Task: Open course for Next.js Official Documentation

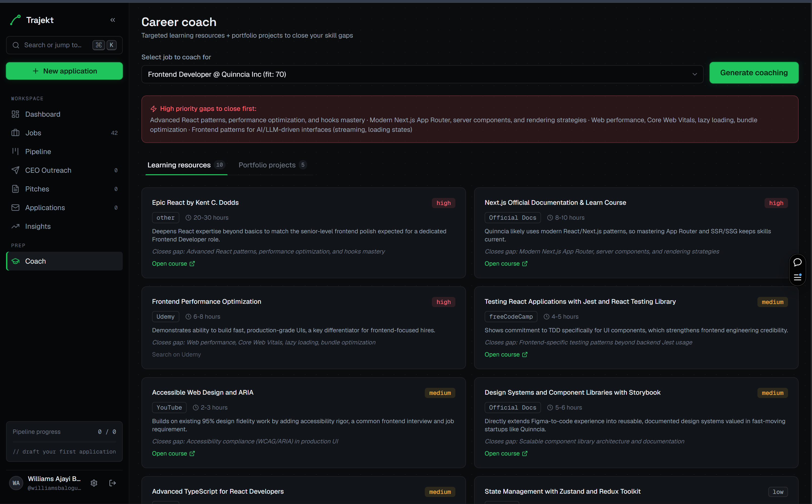Action: point(506,263)
